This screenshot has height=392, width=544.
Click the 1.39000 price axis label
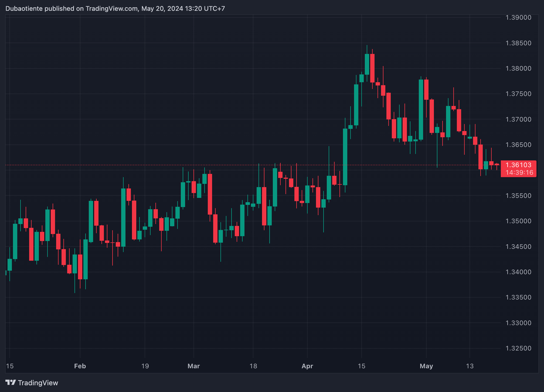pos(518,18)
